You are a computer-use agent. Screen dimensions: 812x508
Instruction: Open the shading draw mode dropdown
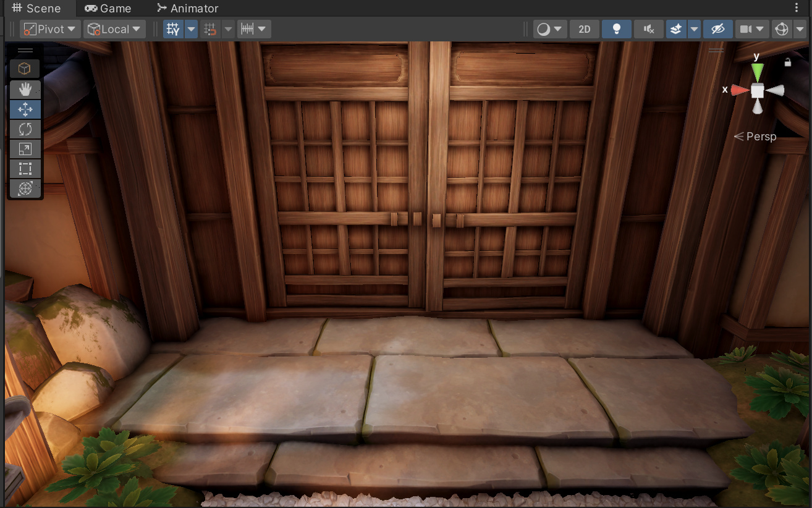tap(550, 29)
